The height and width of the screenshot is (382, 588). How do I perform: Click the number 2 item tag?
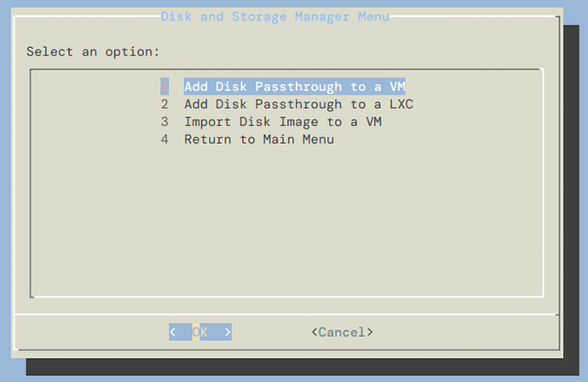tap(164, 105)
